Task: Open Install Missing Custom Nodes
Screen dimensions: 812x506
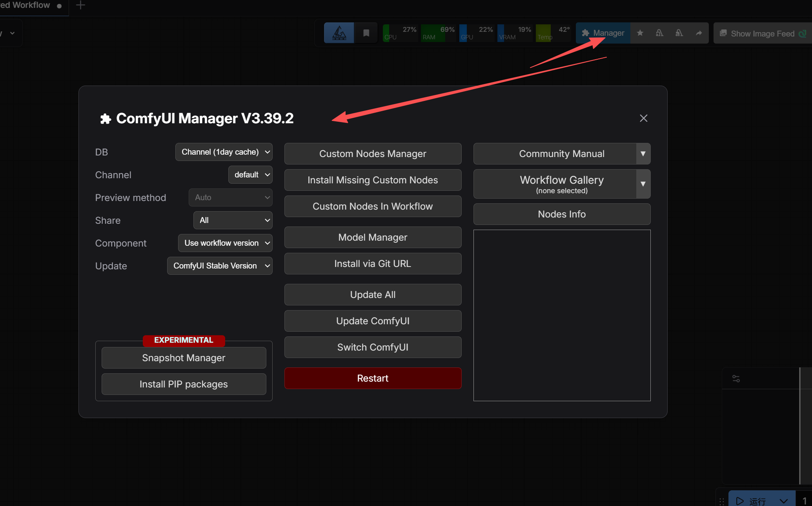Action: coord(373,180)
